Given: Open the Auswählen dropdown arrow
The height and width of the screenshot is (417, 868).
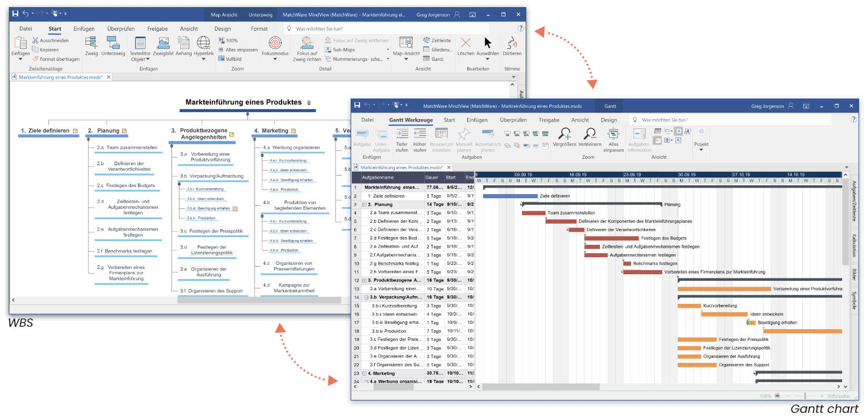Looking at the screenshot, I should [x=487, y=59].
